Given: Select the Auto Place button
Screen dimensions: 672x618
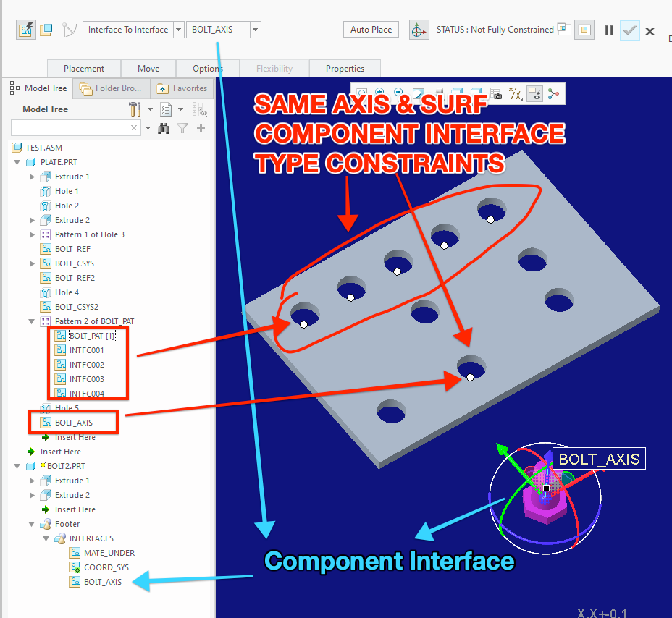Looking at the screenshot, I should pos(371,29).
